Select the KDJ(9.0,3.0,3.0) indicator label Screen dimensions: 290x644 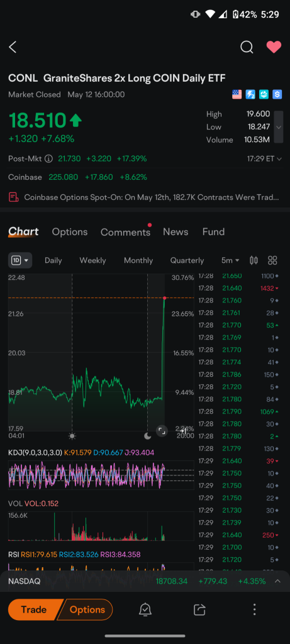[35, 453]
